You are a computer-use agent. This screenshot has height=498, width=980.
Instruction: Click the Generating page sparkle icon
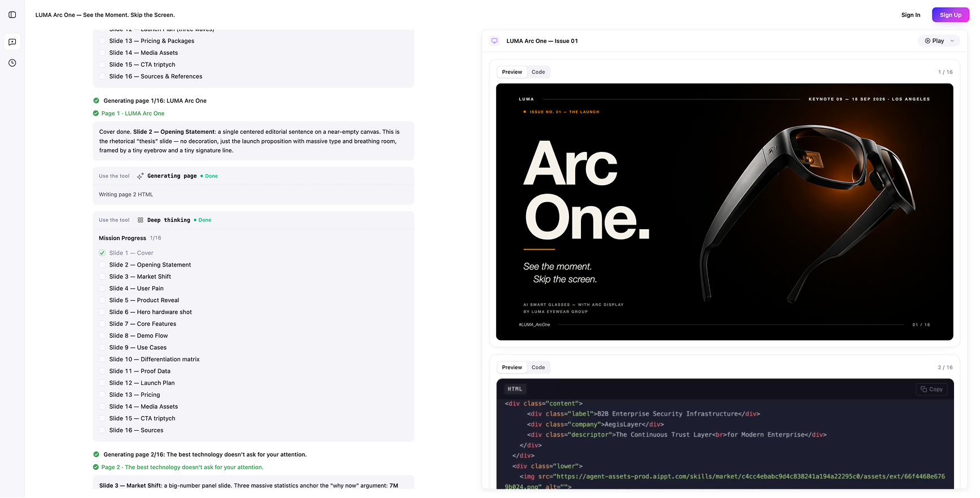[x=141, y=176]
